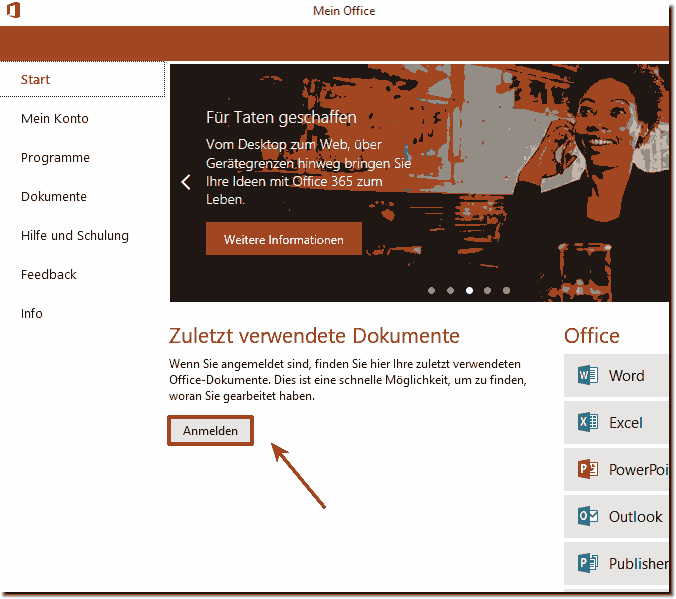Image resolution: width=676 pixels, height=599 pixels.
Task: Open the Outlook icon in Office list
Action: 588,516
